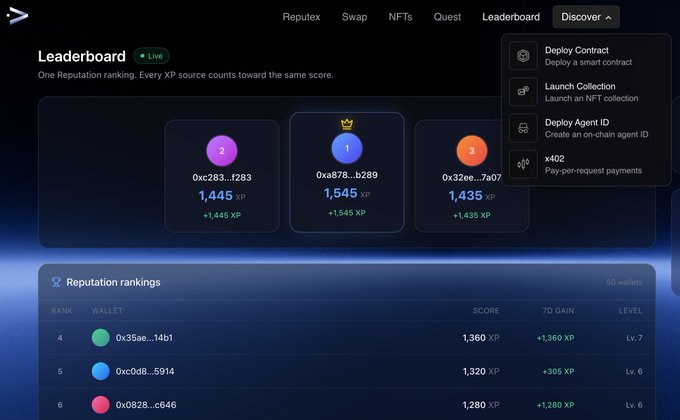Click the trophy icon beside Reputation rankings

[56, 282]
